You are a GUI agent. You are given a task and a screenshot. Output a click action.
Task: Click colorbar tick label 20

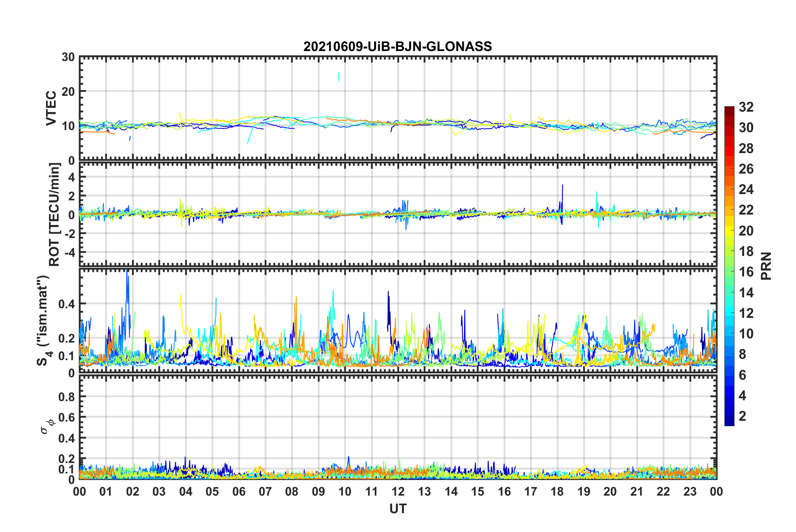point(746,231)
